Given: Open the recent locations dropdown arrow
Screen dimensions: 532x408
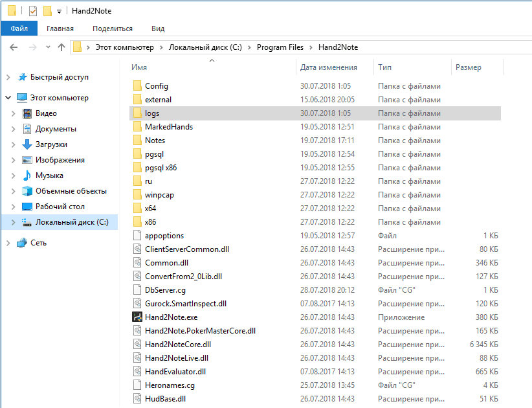Looking at the screenshot, I should (x=48, y=47).
